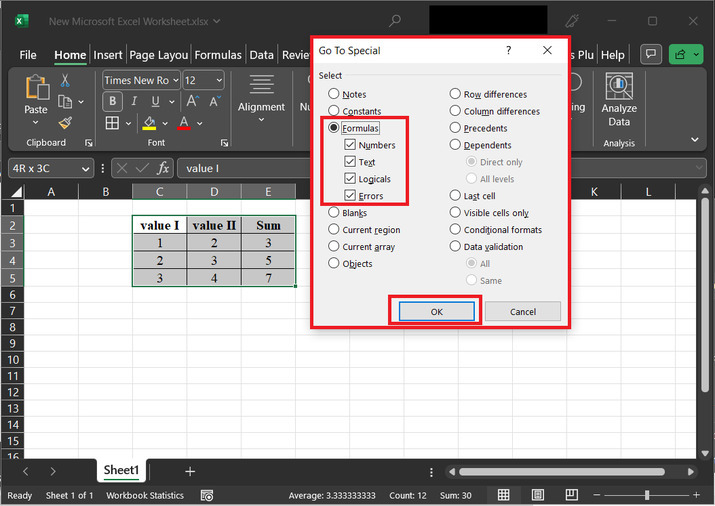
Task: Expand the font size dropdown
Action: pyautogui.click(x=218, y=80)
